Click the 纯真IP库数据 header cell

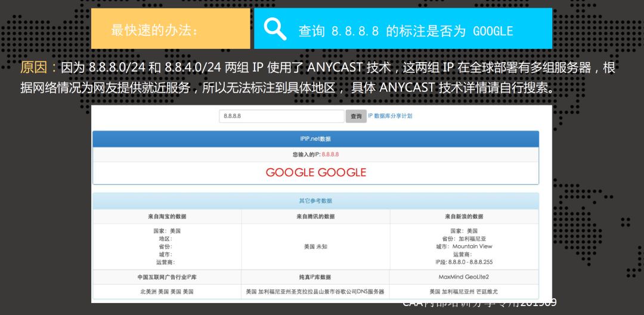tap(315, 277)
